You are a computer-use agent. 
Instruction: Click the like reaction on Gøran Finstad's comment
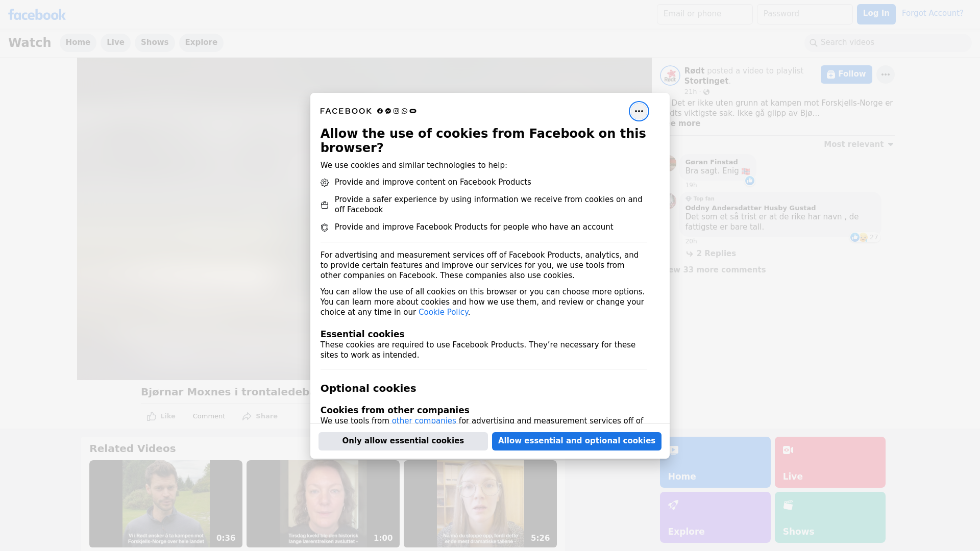749,181
